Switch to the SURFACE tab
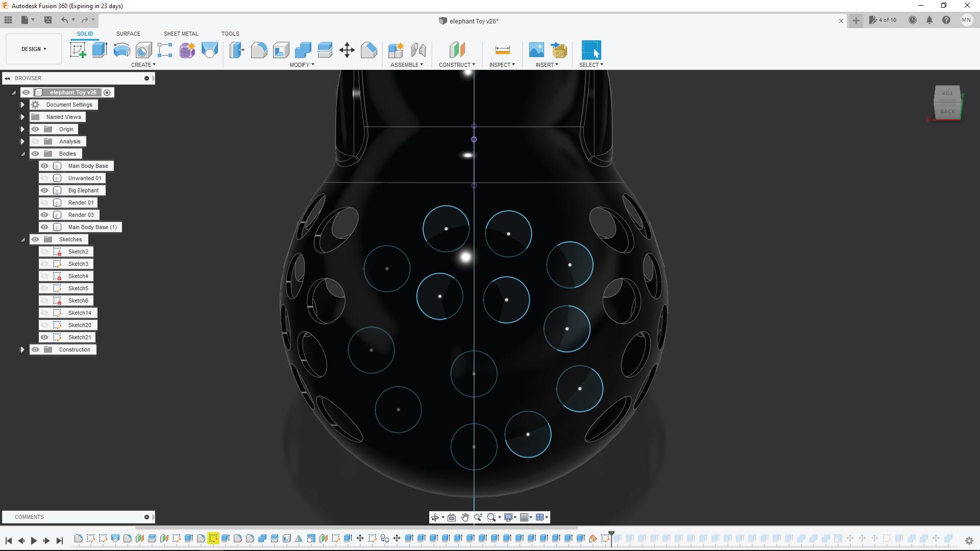The width and height of the screenshot is (980, 551). 128,34
